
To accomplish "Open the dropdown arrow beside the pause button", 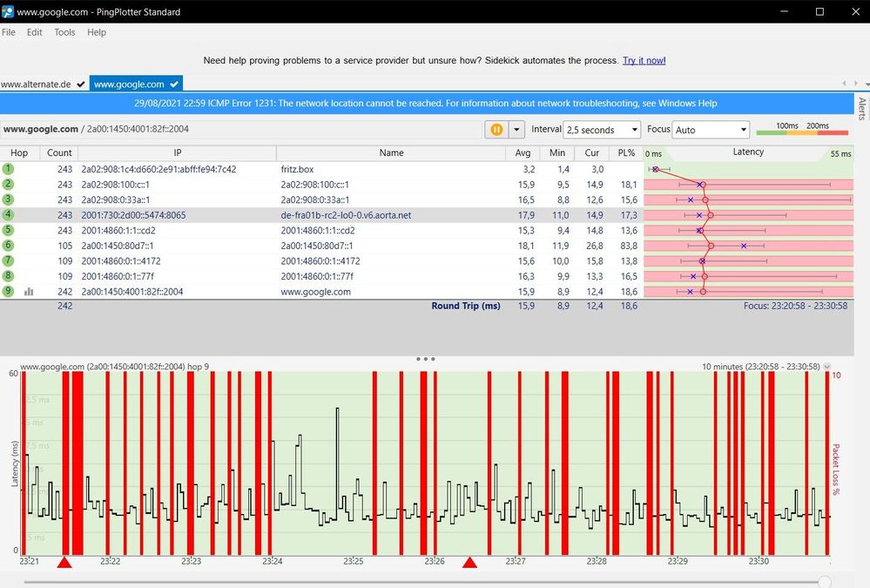I will 516,130.
